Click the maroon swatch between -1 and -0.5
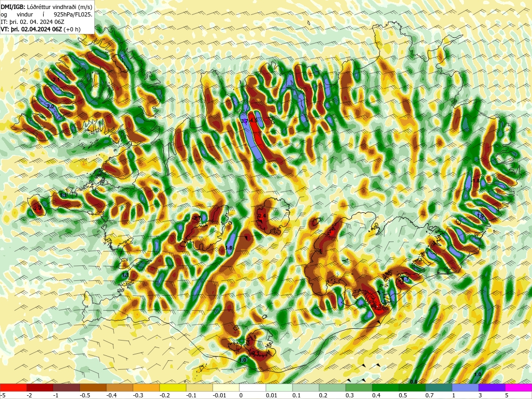The width and height of the screenshot is (532, 399). [66, 387]
